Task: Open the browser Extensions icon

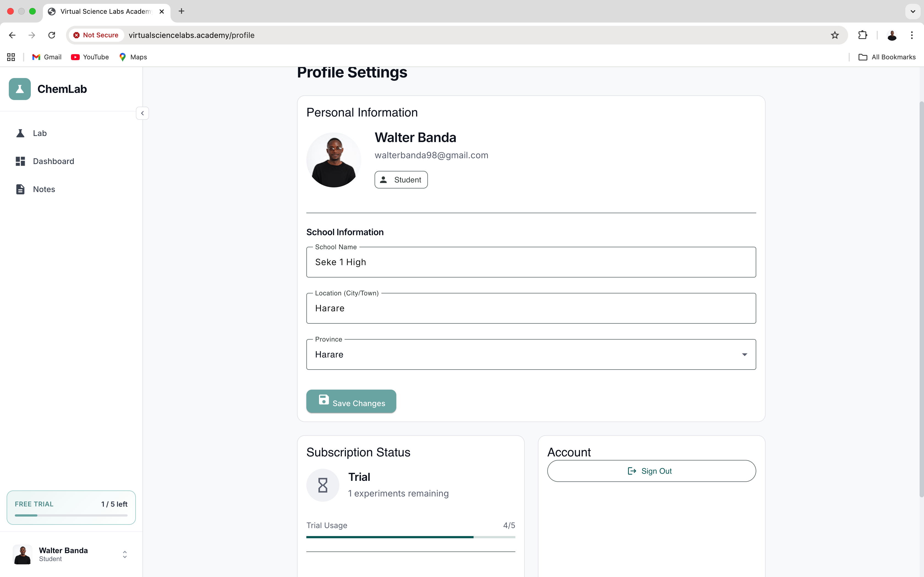Action: click(862, 35)
